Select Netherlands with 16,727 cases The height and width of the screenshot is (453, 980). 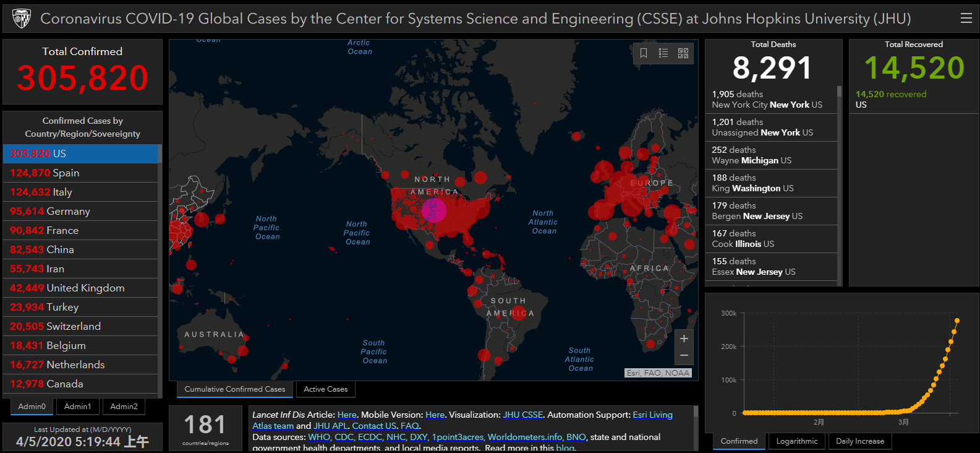click(x=80, y=365)
